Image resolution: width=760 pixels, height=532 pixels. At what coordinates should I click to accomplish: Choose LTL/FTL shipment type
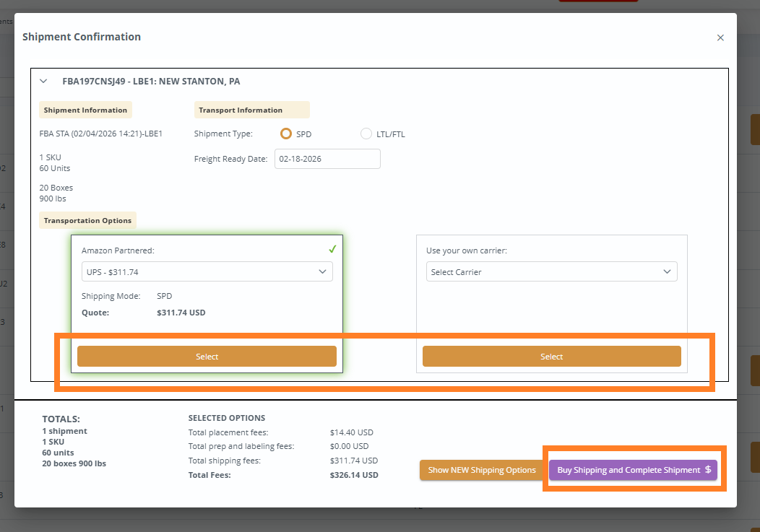[x=366, y=134]
